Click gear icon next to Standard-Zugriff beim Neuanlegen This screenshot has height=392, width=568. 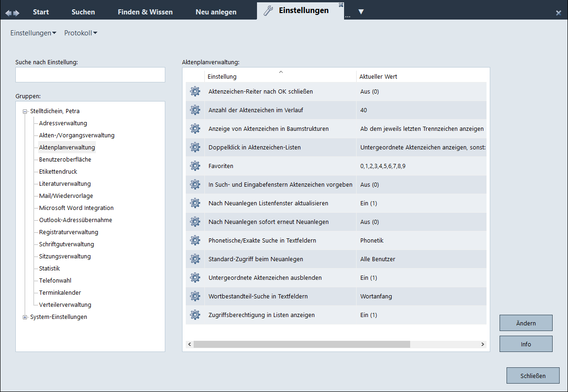click(x=195, y=259)
